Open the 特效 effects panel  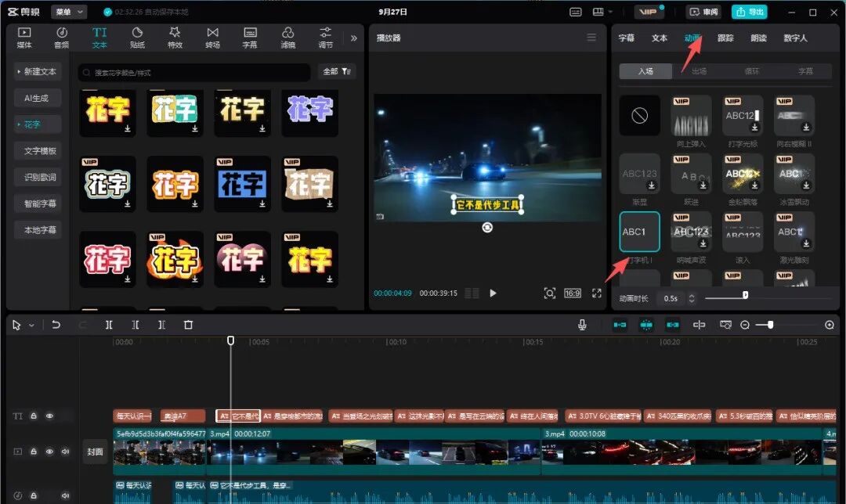(x=175, y=37)
